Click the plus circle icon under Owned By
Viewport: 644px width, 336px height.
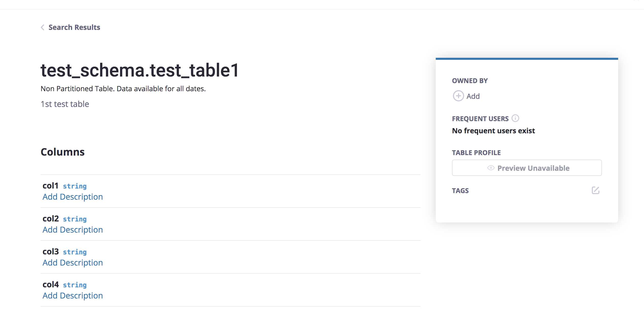tap(458, 96)
